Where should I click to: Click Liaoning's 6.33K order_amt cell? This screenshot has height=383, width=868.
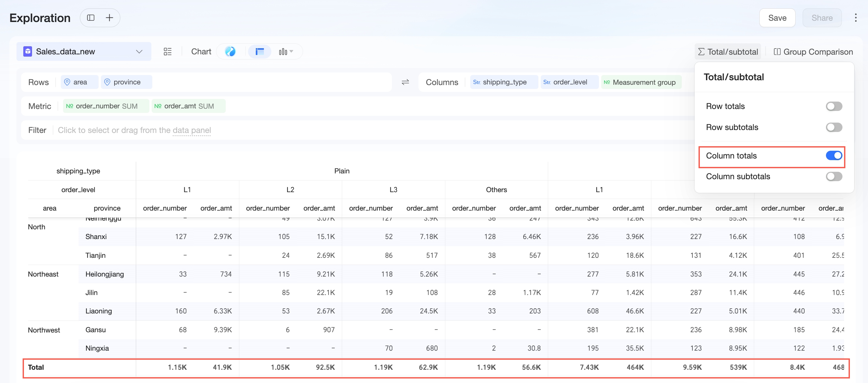point(222,311)
